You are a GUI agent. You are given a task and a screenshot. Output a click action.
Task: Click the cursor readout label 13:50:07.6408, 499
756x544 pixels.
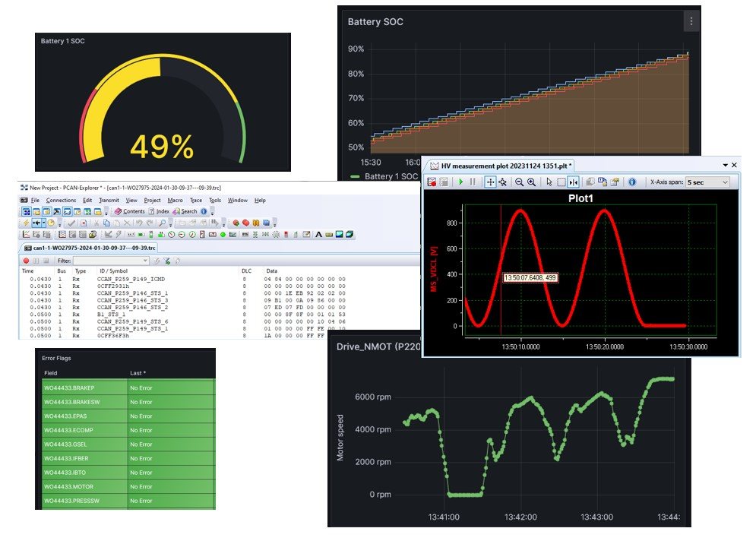coord(530,278)
